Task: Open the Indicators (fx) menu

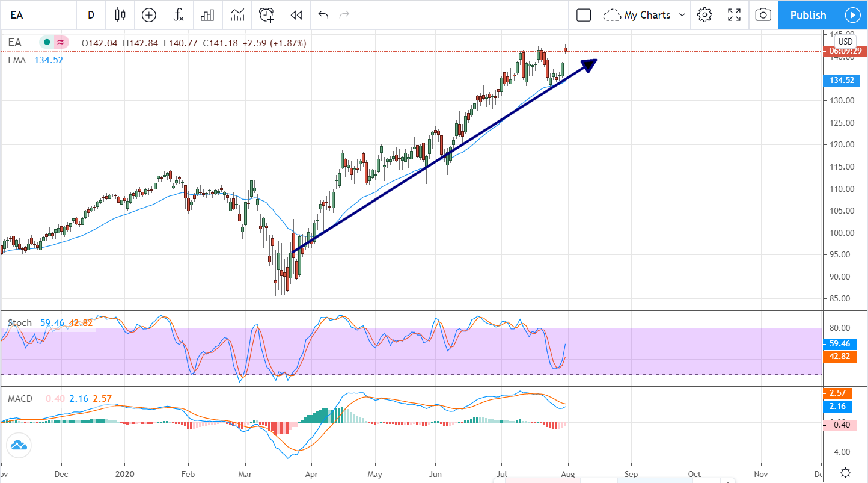Action: [178, 14]
